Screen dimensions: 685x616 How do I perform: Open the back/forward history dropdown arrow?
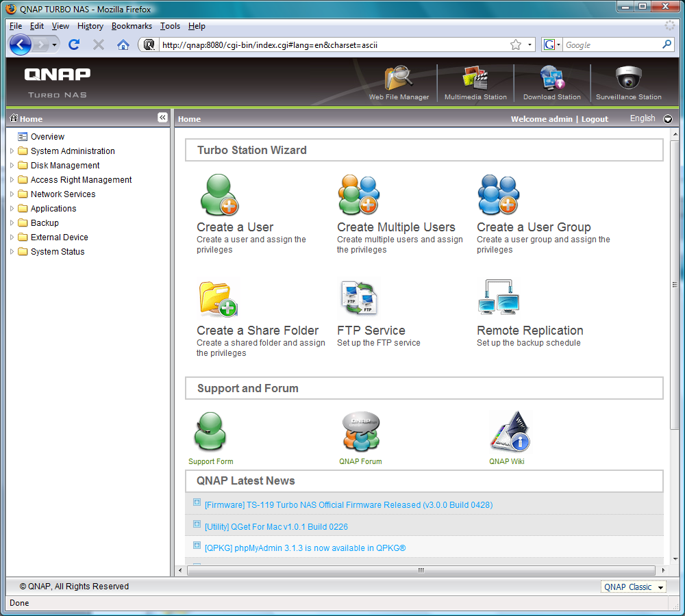(54, 44)
